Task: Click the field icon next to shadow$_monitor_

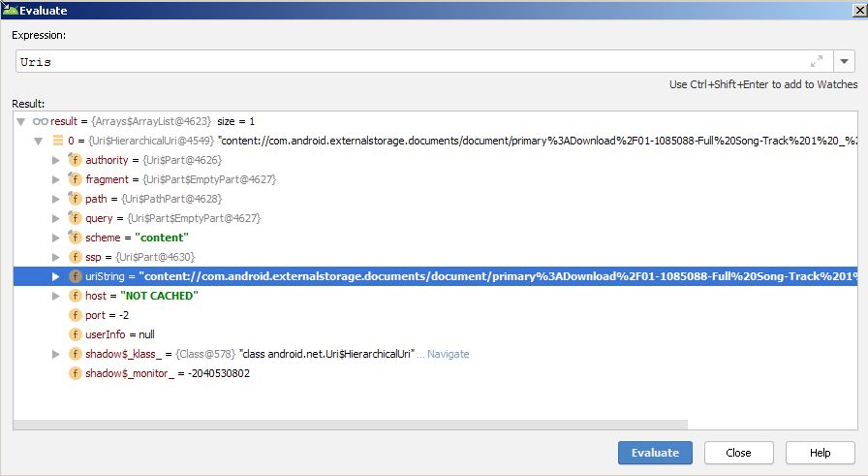Action: click(75, 373)
